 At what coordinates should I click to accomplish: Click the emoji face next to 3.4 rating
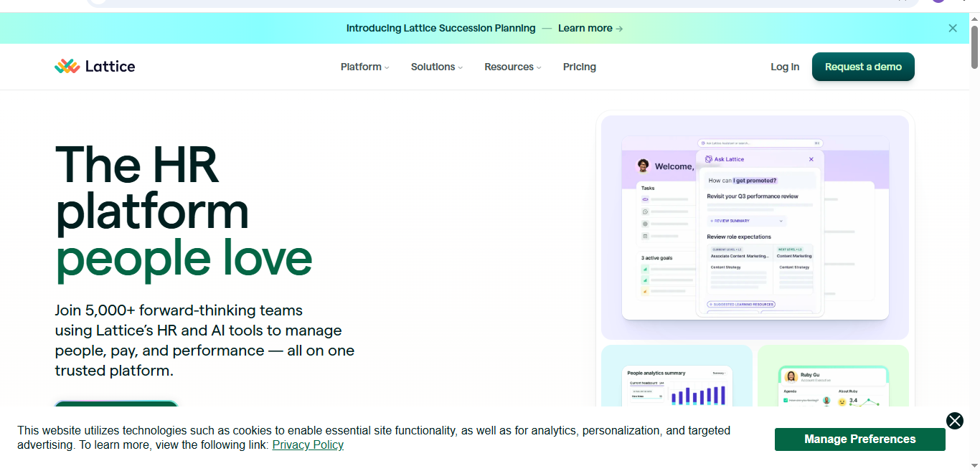pyautogui.click(x=842, y=401)
